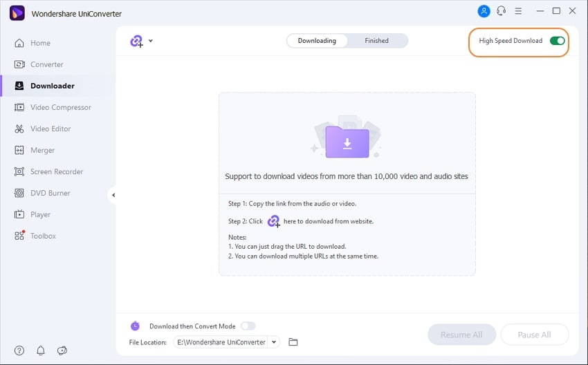This screenshot has width=588, height=365.
Task: Click the Wondershare UniConverter app logo
Action: click(x=17, y=14)
